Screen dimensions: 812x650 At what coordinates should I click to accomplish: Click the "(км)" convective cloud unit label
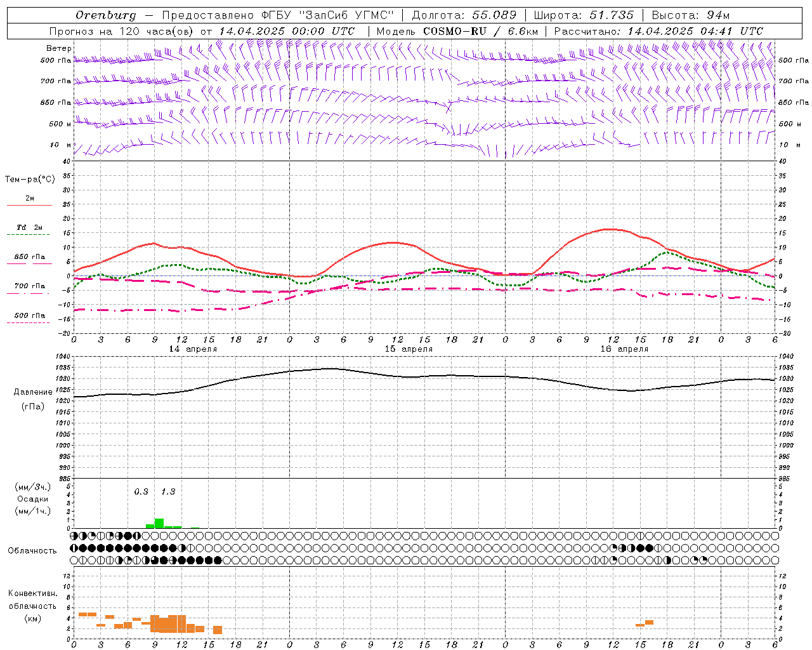tap(32, 618)
